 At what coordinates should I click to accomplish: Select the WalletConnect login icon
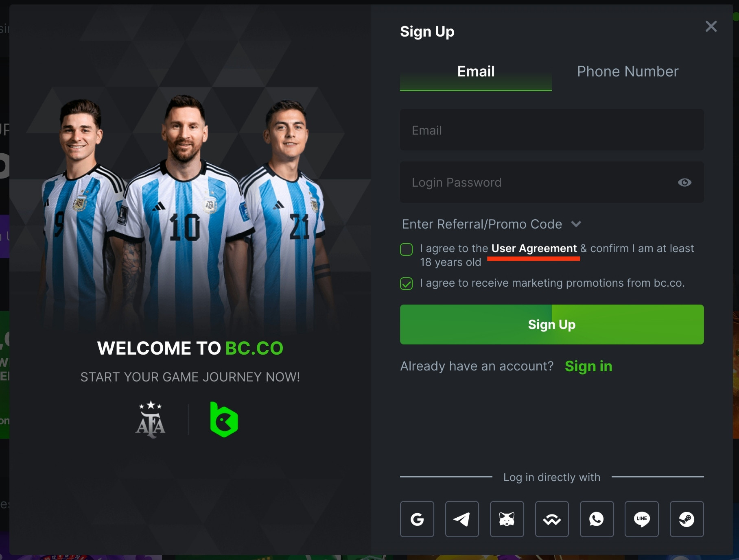(552, 519)
